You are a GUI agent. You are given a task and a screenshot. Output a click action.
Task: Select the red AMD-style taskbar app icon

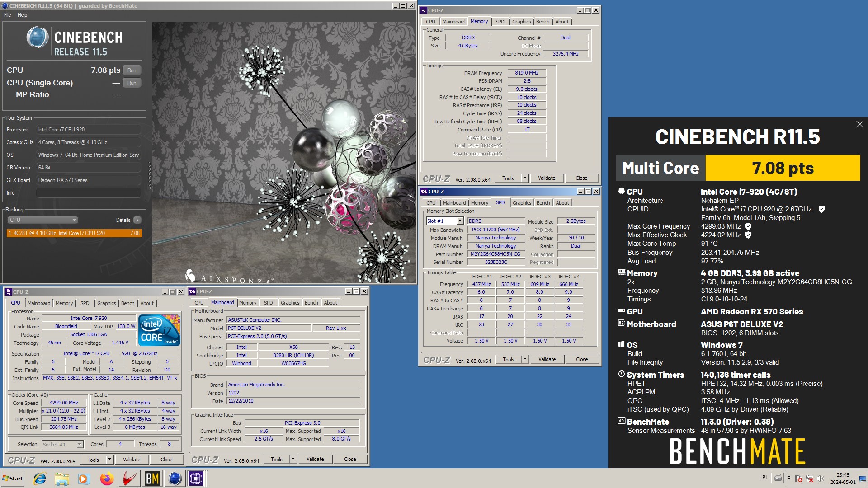point(129,479)
